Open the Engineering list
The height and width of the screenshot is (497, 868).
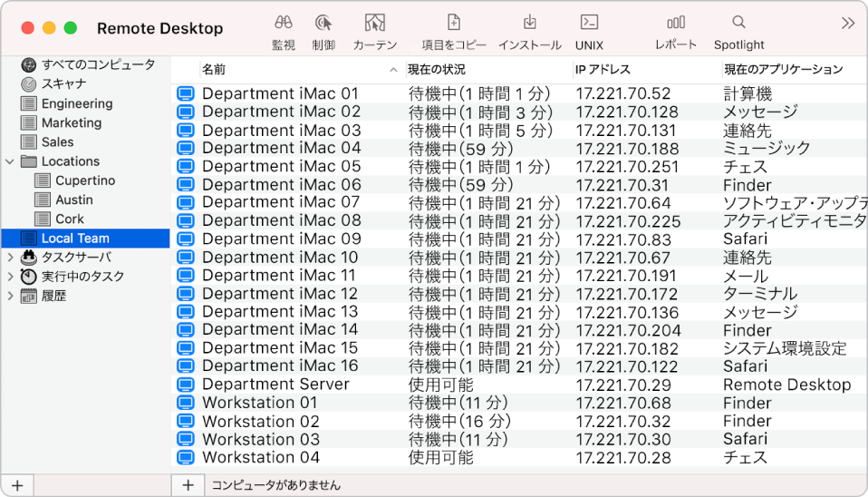click(x=77, y=103)
